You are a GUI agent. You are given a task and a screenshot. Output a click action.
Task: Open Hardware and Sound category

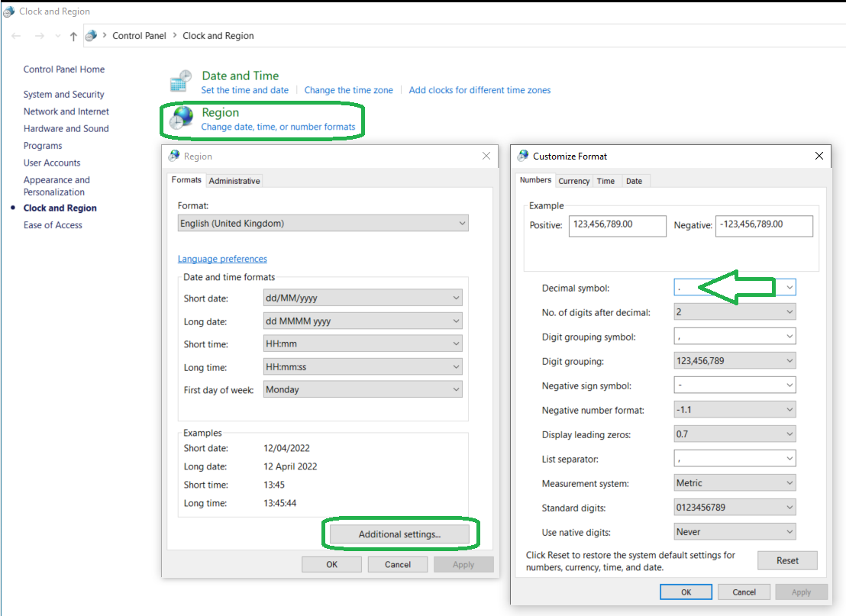click(x=66, y=128)
